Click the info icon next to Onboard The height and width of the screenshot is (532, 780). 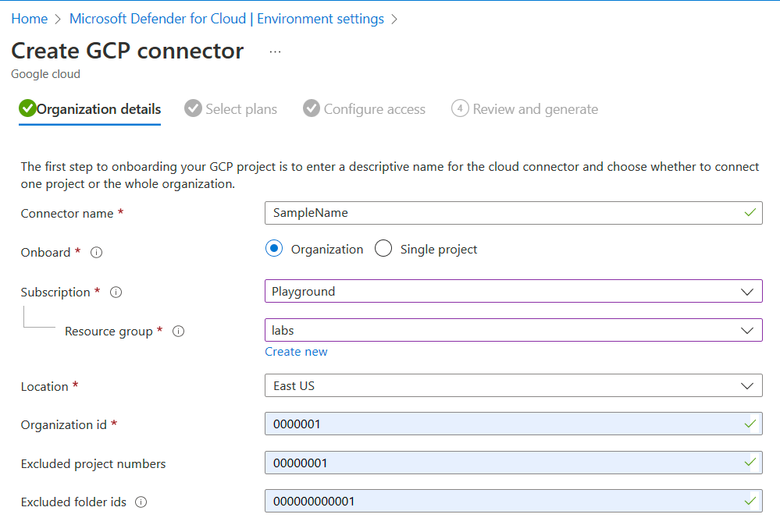pyautogui.click(x=96, y=253)
